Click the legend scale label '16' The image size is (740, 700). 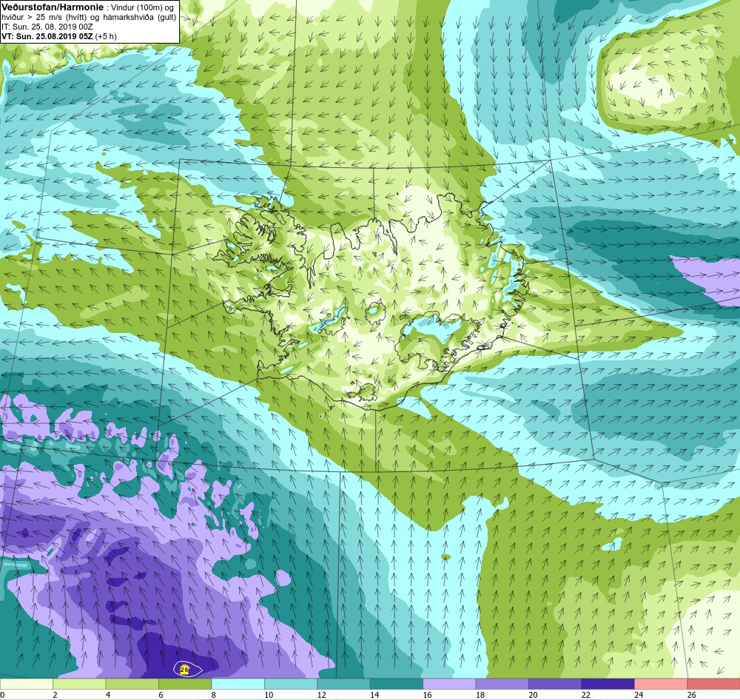pyautogui.click(x=427, y=695)
